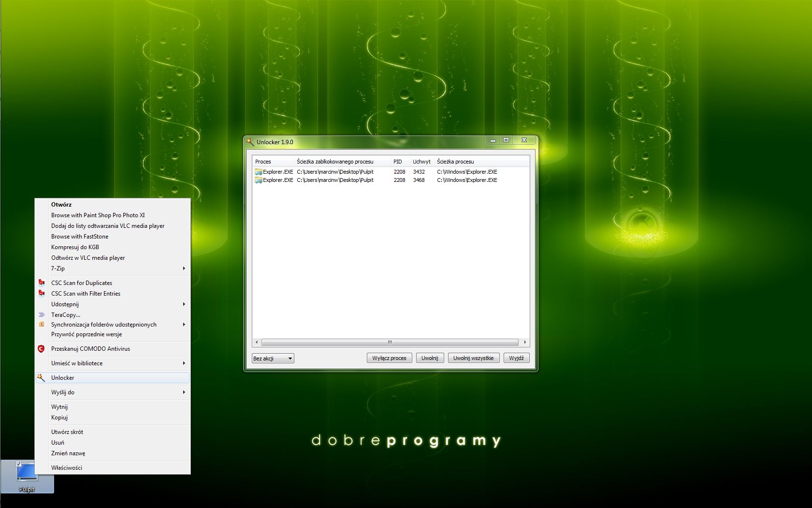The height and width of the screenshot is (508, 812).
Task: Open Właściwości from the context menu
Action: pyautogui.click(x=113, y=468)
